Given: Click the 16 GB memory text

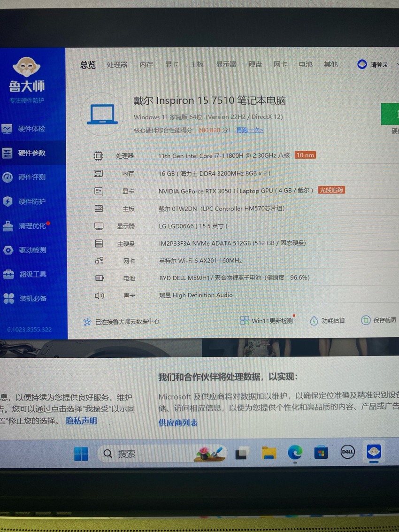Looking at the screenshot, I should (215, 173).
